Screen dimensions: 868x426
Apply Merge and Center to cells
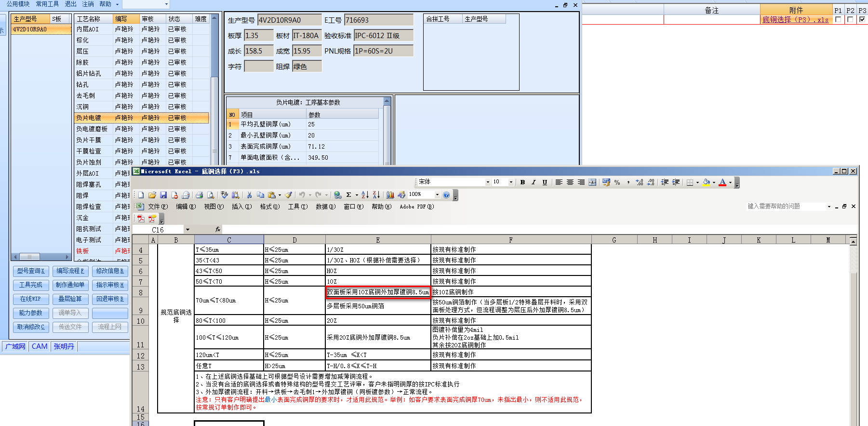(x=592, y=182)
